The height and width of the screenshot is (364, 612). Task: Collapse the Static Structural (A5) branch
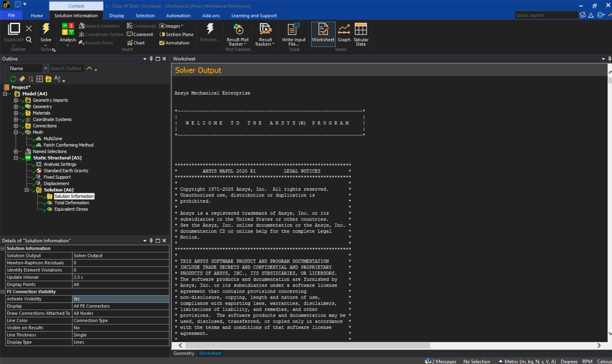pyautogui.click(x=16, y=158)
